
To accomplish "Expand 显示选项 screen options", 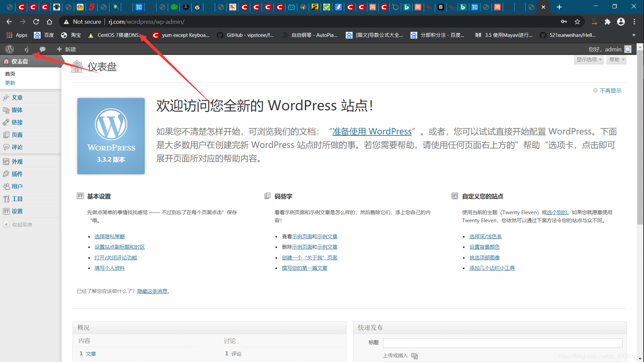I will coord(589,60).
